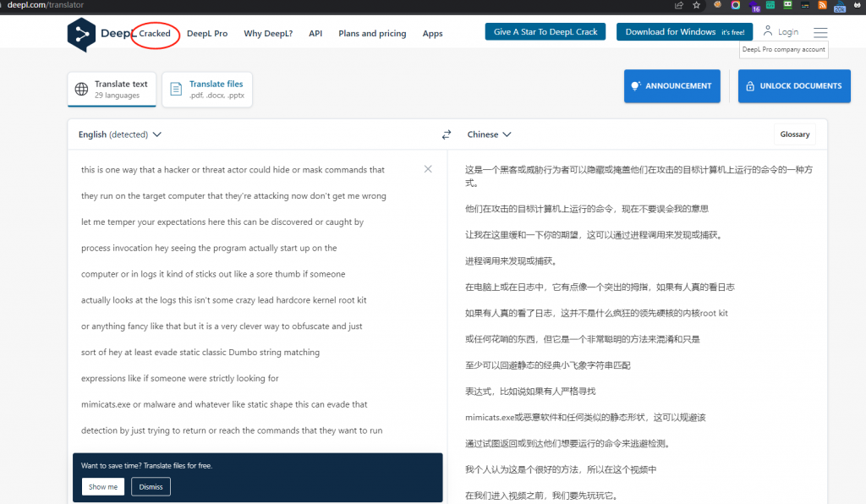Click the deepl.com/translator address bar
This screenshot has width=866, height=504.
[x=46, y=5]
